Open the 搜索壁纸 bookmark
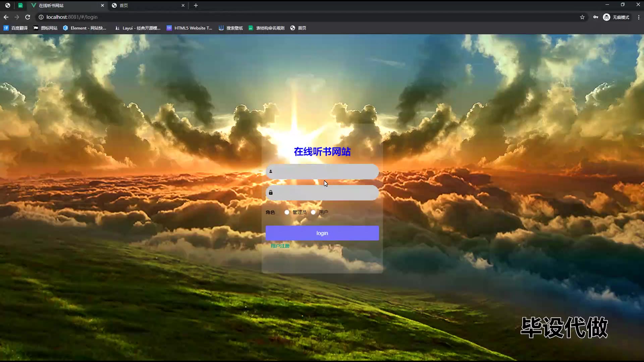Screen dimensions: 644x362 coord(231,28)
